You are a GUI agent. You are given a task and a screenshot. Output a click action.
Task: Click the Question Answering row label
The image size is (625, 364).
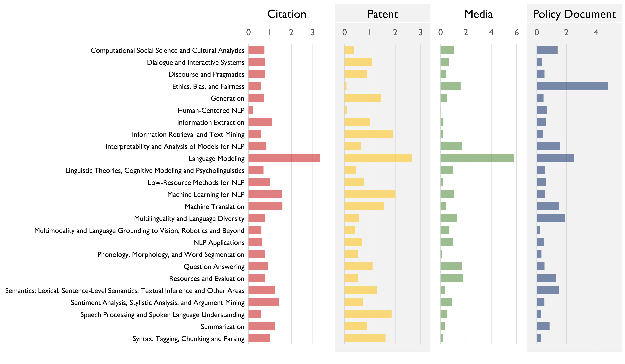[214, 267]
